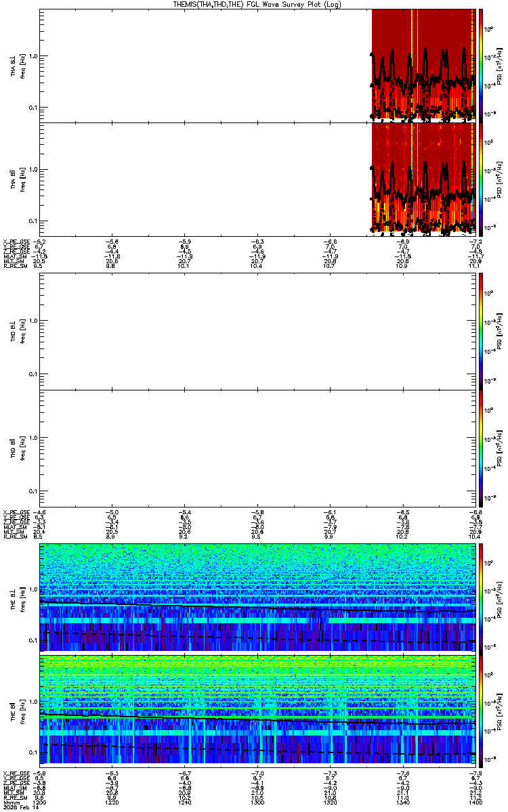
Task: Click the 1.0 tick on THA B-perpendicular axis
Action: [33, 56]
